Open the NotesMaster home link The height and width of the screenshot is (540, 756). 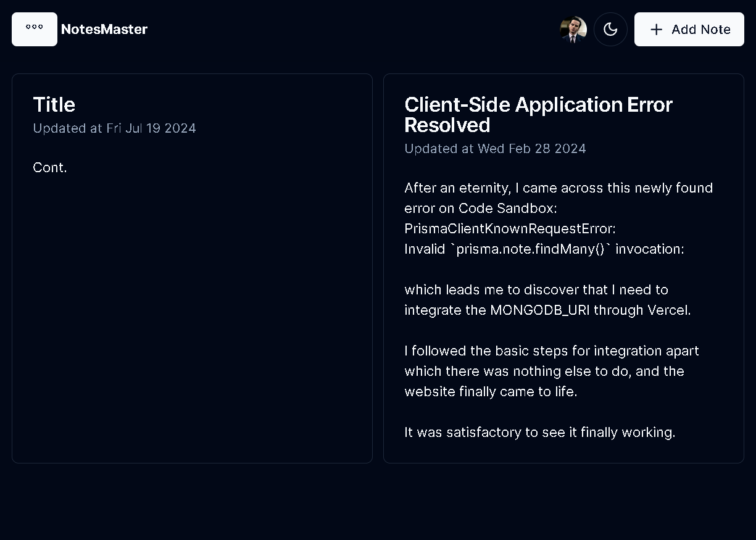pyautogui.click(x=104, y=29)
